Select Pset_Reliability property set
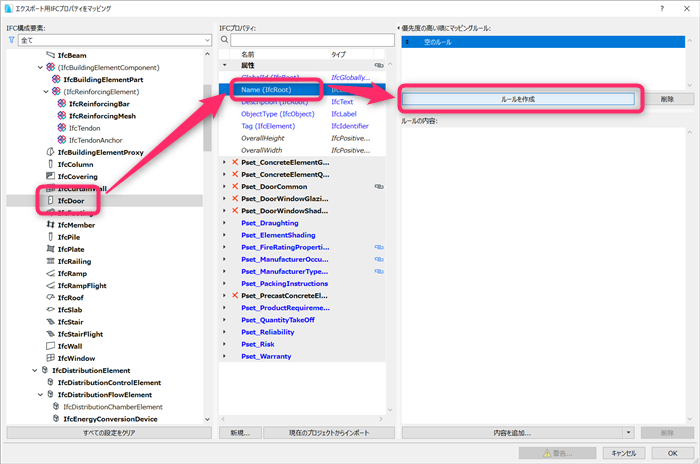The height and width of the screenshot is (464, 700). 267,332
